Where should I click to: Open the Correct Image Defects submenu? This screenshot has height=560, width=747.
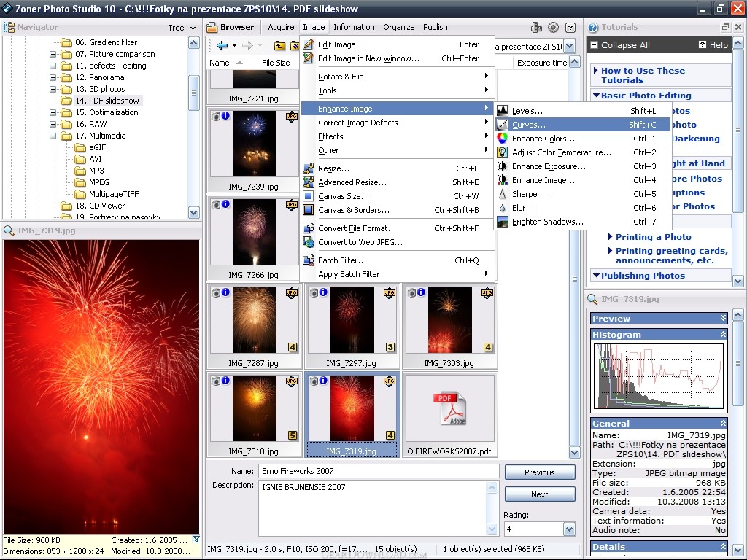(x=397, y=122)
